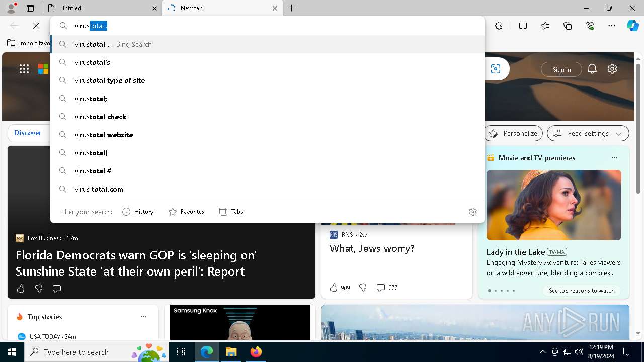Open Browser essentials heart icon
The image size is (644, 362).
pyautogui.click(x=590, y=26)
